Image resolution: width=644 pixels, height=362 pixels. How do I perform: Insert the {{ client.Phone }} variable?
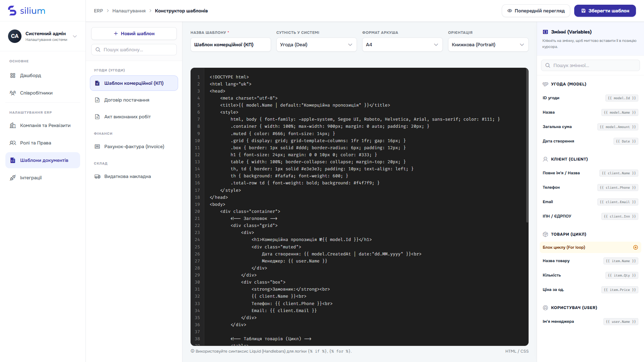coord(618,188)
